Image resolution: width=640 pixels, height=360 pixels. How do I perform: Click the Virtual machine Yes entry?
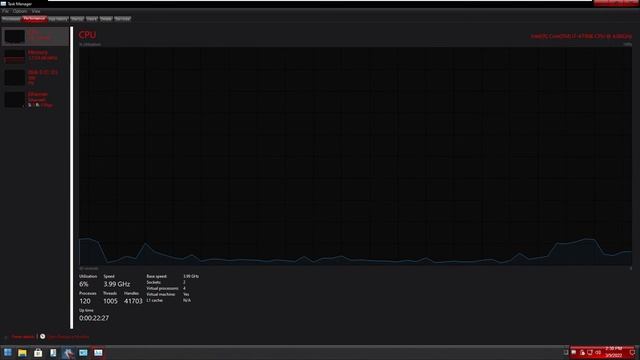point(168,294)
